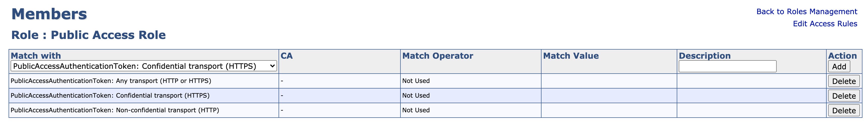This screenshot has height=131, width=868.
Task: Delete the Any transport (HTTP or HTTPS) member
Action: [844, 81]
